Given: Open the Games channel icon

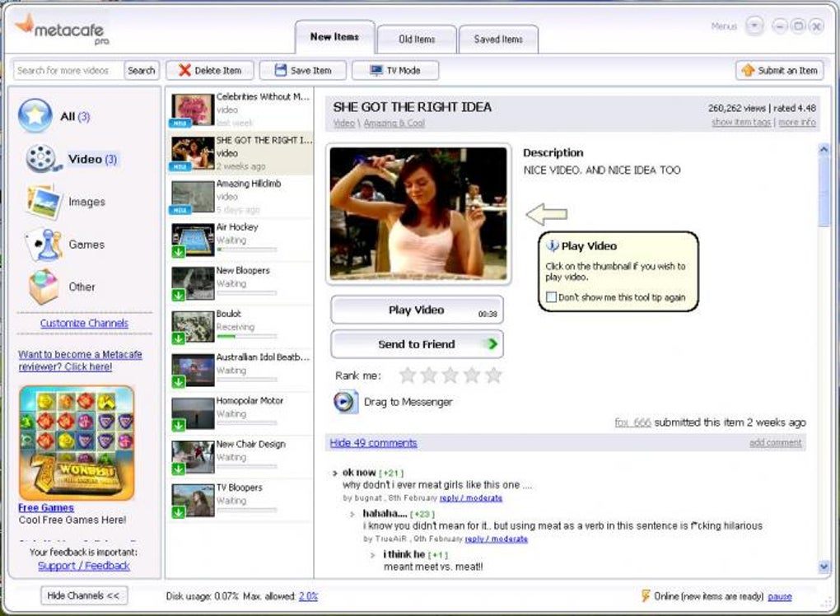Looking at the screenshot, I should 44,245.
